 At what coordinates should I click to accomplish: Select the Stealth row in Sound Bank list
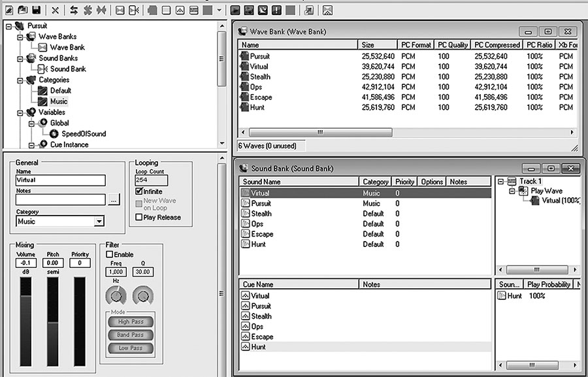tap(261, 214)
